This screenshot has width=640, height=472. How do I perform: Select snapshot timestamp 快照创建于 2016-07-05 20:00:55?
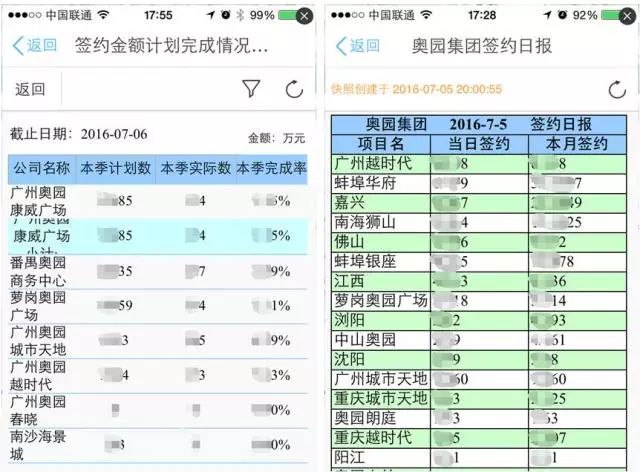pyautogui.click(x=416, y=89)
